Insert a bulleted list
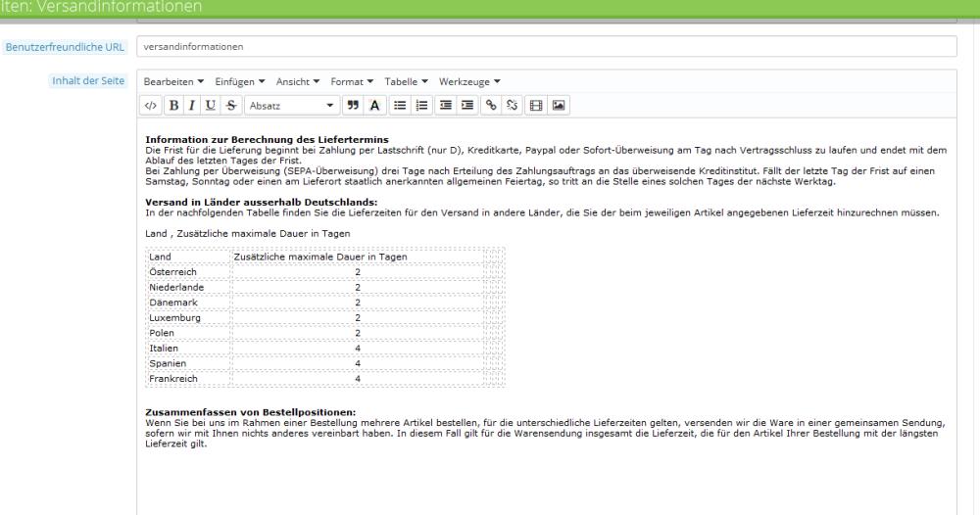 point(400,106)
